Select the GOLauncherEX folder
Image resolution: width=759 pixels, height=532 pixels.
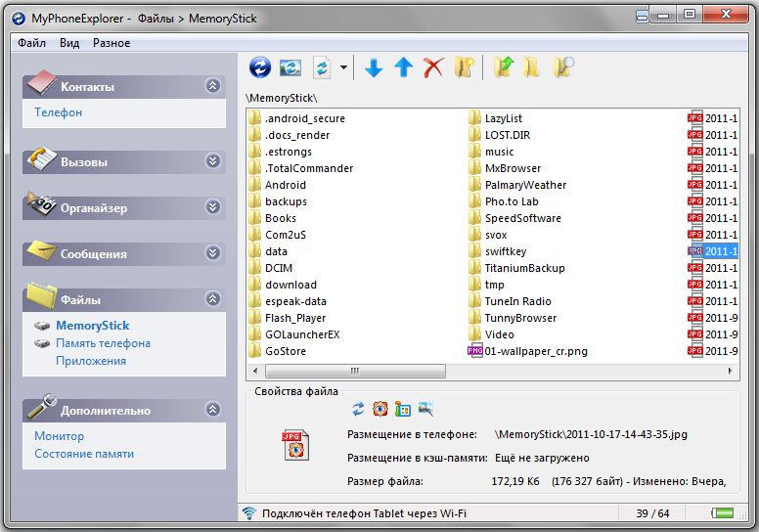[x=294, y=334]
